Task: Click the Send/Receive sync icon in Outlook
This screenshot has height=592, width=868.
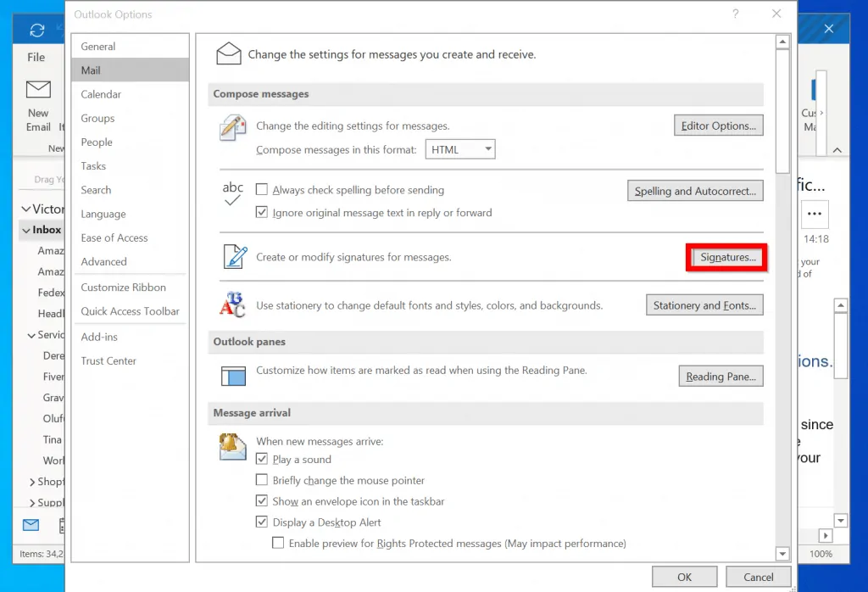Action: (37, 30)
